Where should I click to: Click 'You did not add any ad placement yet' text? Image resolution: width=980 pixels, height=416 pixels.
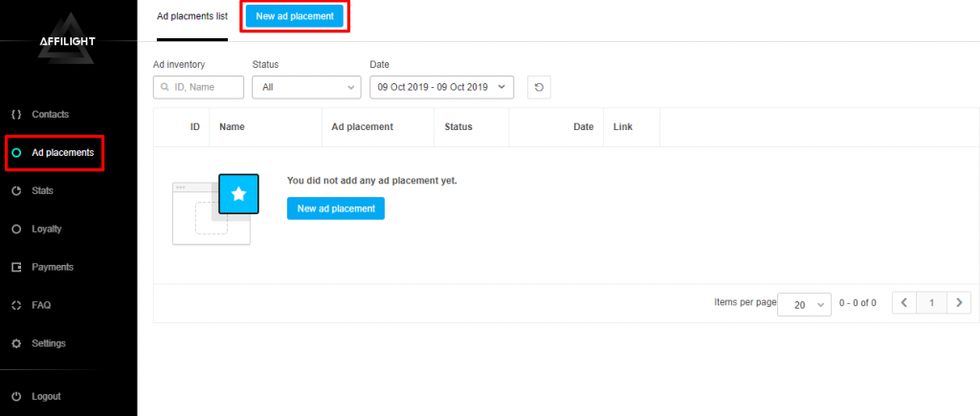pyautogui.click(x=372, y=181)
